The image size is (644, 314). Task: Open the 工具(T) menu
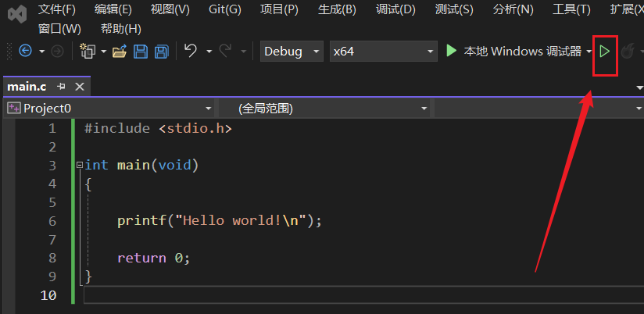[x=571, y=9]
